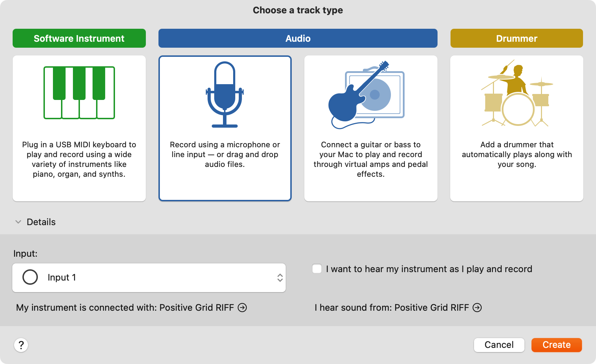Screen dimensions: 596x364
Task: Cancel the track type dialog
Action: point(499,345)
